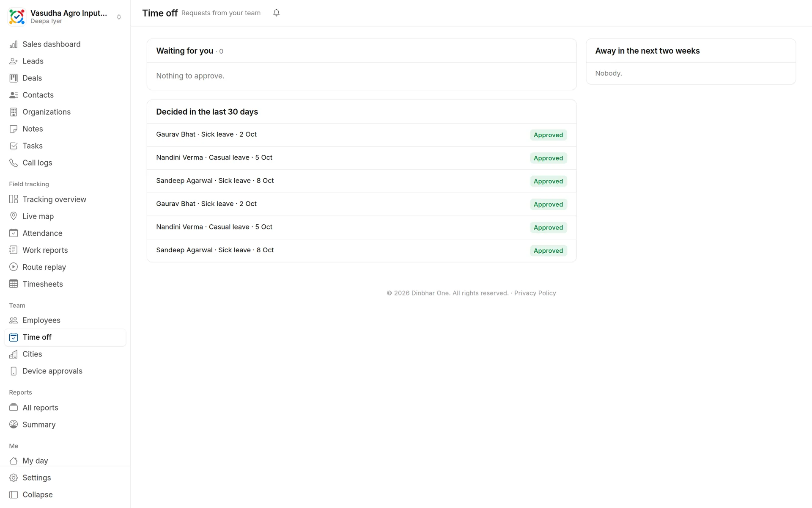Viewport: 812px width, 508px height.
Task: Click first Gaurav Bhat Sick leave row
Action: coord(362,135)
